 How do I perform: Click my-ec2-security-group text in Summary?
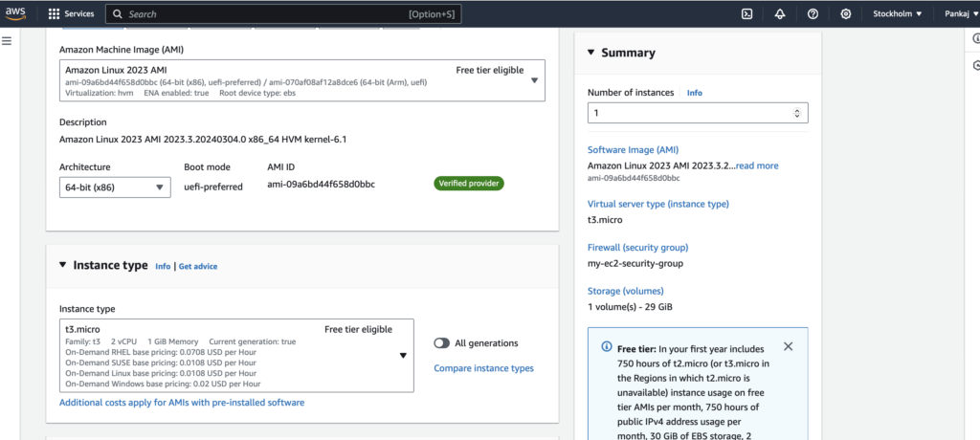click(x=635, y=263)
